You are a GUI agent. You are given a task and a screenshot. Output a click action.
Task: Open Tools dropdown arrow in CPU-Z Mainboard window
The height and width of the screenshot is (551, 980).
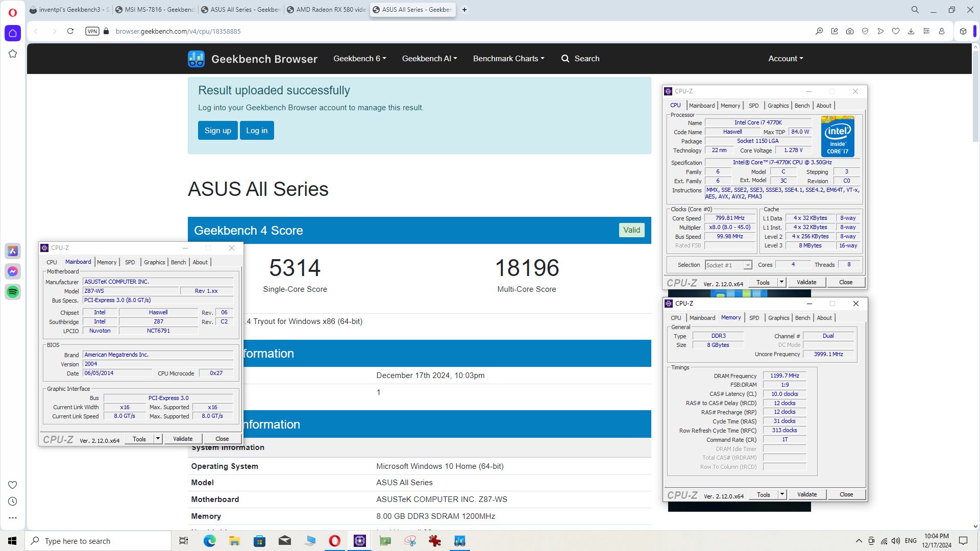[x=158, y=439]
